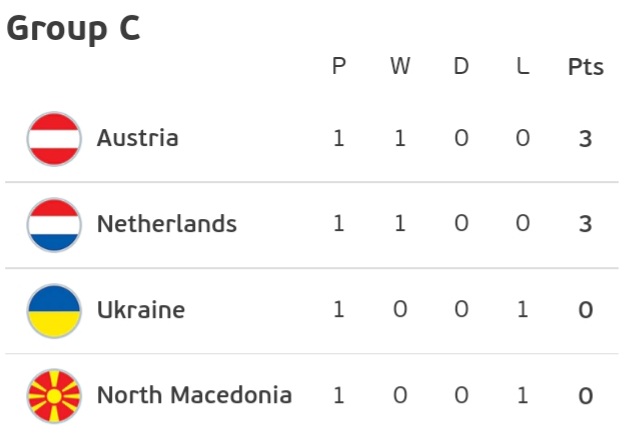The width and height of the screenshot is (628, 438).
Task: Click the Ukraine flag icon
Action: click(54, 310)
